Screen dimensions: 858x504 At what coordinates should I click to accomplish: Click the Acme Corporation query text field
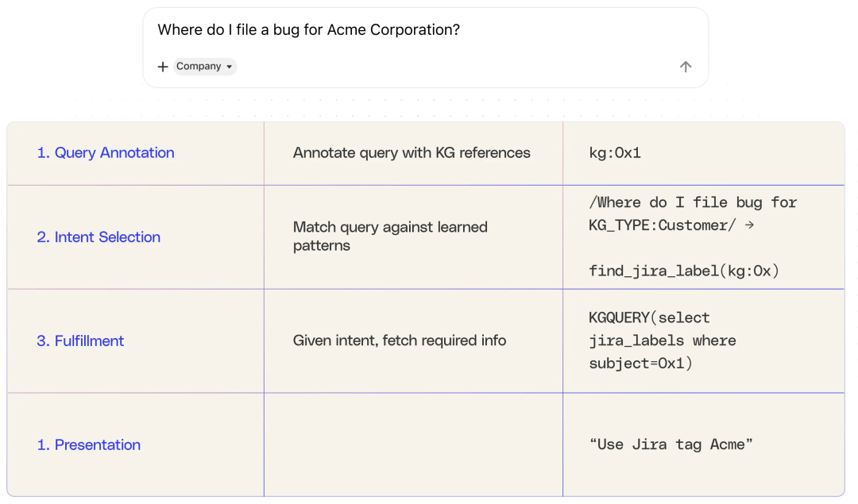tap(309, 30)
